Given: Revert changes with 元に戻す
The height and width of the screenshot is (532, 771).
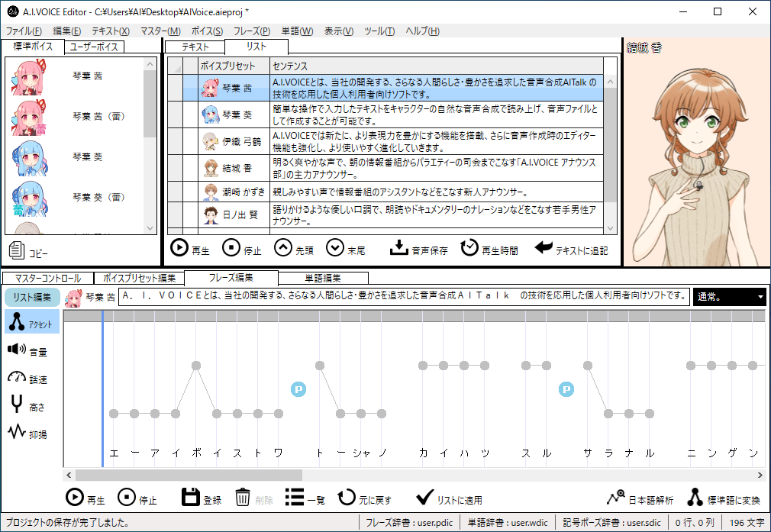Looking at the screenshot, I should pyautogui.click(x=365, y=498).
